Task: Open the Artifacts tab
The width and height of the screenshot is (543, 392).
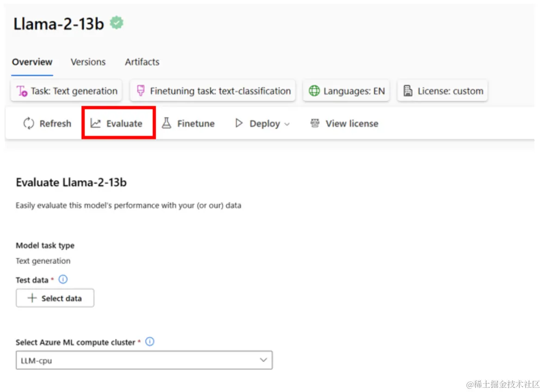Action: click(142, 62)
